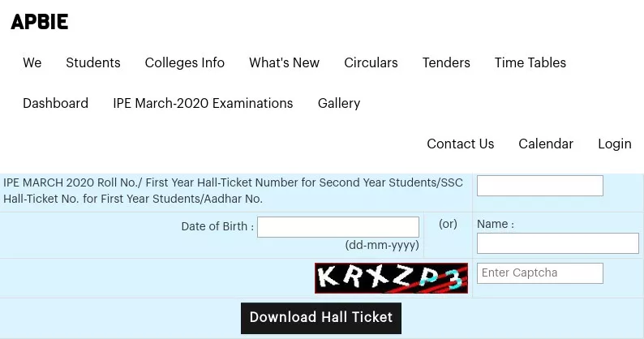Open IPE March-2020 Examinations page
644x339 pixels.
pyautogui.click(x=203, y=103)
